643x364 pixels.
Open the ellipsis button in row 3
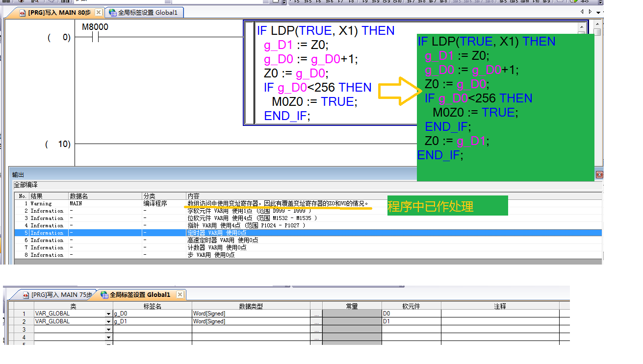[316, 330]
